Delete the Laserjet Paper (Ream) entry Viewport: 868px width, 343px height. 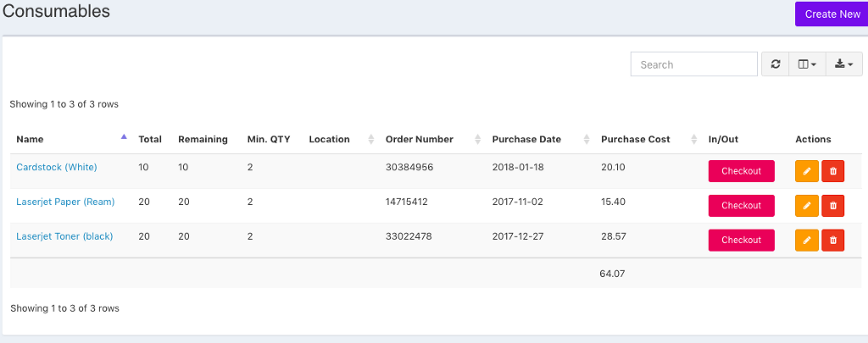tap(833, 206)
